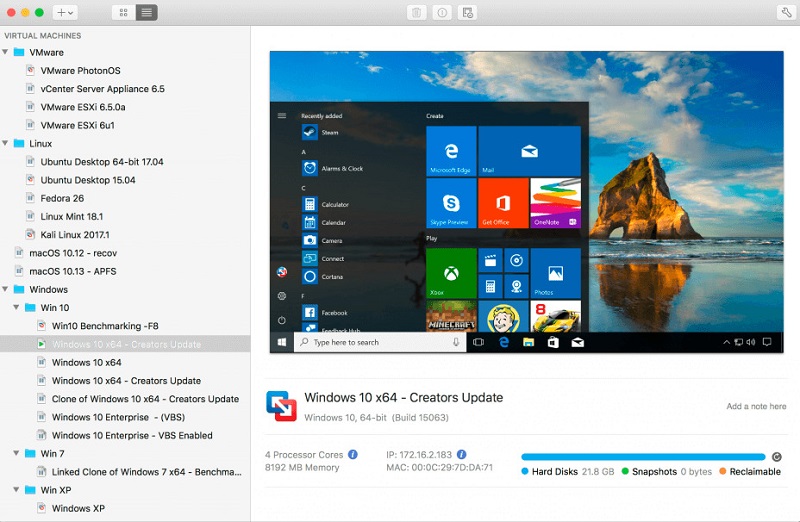Viewport: 800px width, 522px height.
Task: Click guest taskbar Store icon
Action: (x=553, y=342)
